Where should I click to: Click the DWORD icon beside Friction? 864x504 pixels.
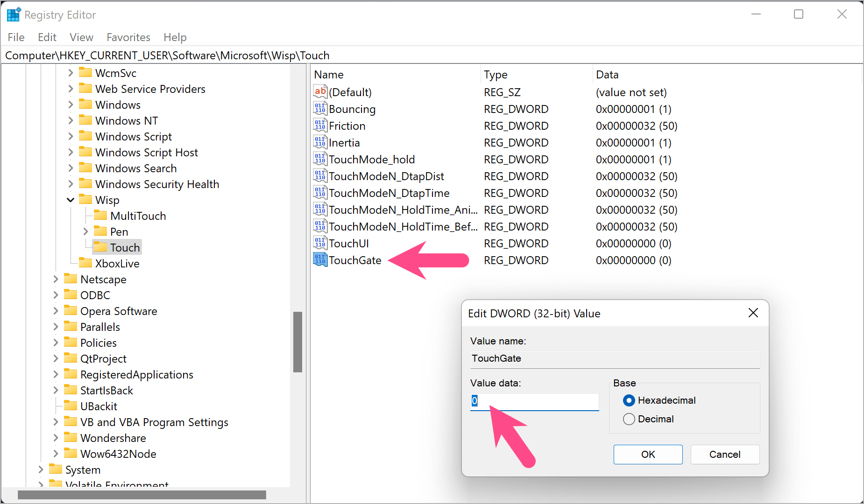pos(319,125)
